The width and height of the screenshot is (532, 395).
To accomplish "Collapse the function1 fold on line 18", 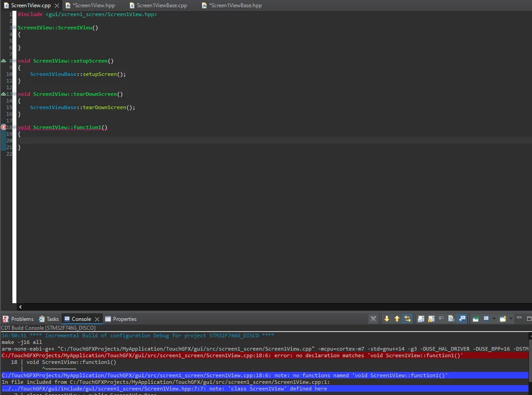I will (x=14, y=127).
